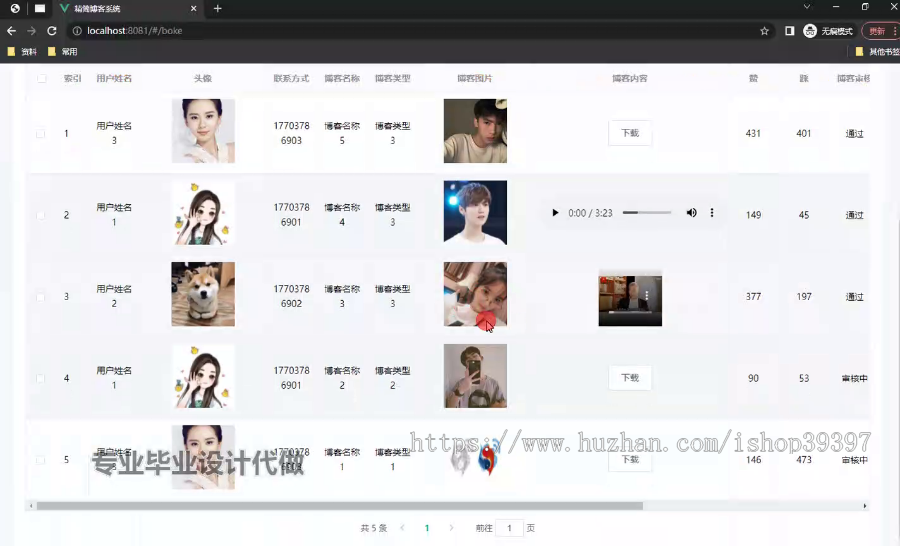900x546 pixels.
Task: Select the checkbox for row 3
Action: pos(41,297)
